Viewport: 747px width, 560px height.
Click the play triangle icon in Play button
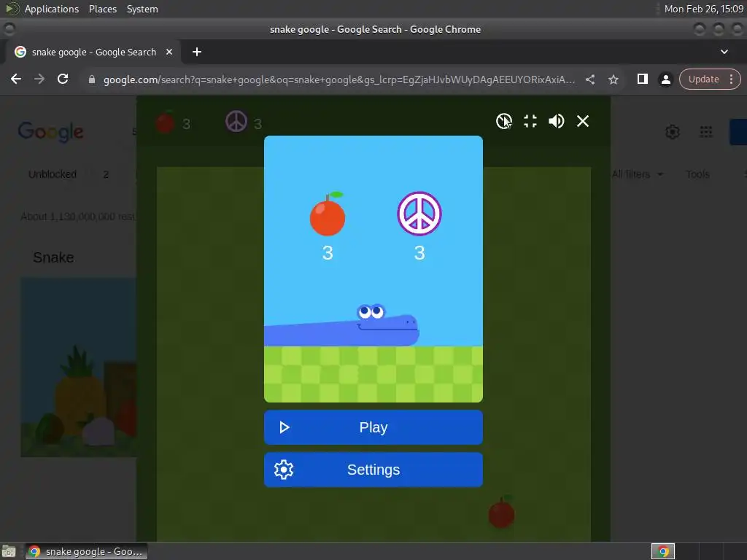(285, 427)
